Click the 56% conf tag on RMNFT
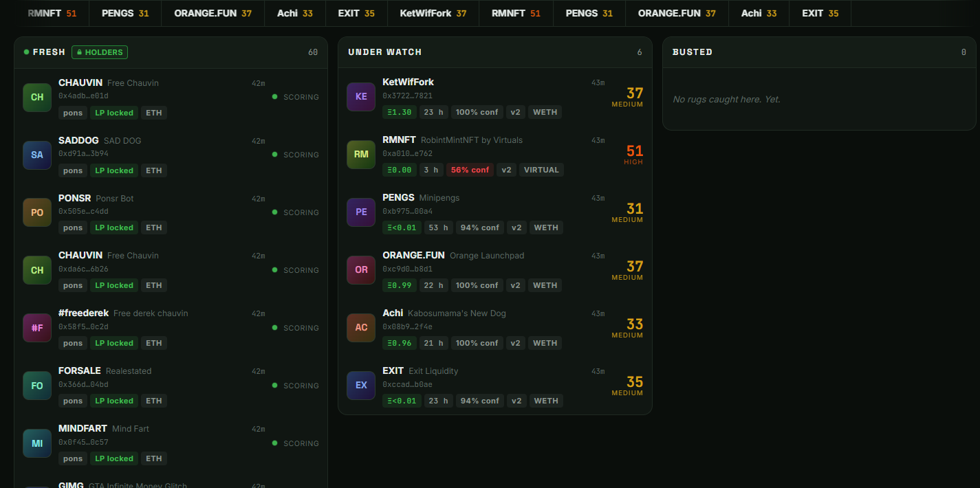This screenshot has width=980, height=488. (x=470, y=170)
